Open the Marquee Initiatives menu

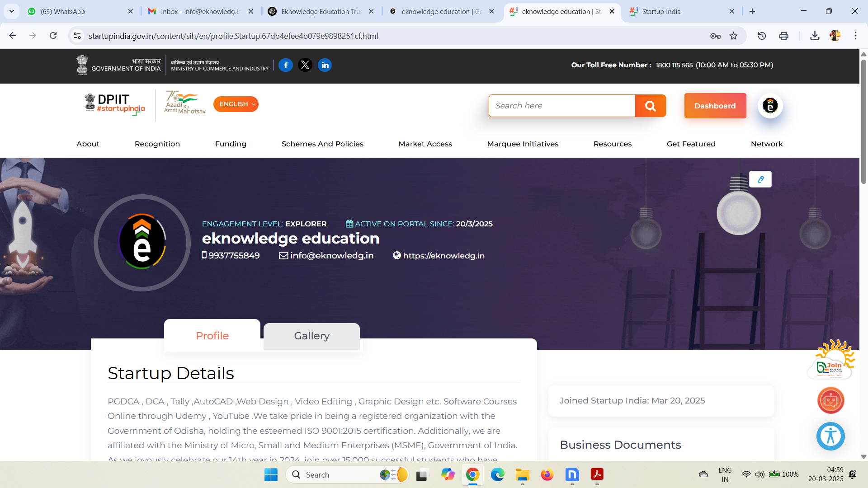coord(523,144)
